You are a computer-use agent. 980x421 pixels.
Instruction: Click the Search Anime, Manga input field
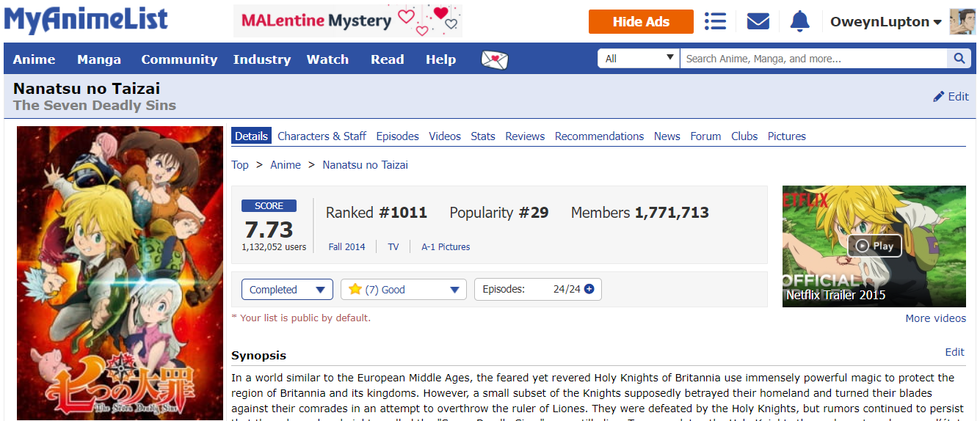click(814, 59)
